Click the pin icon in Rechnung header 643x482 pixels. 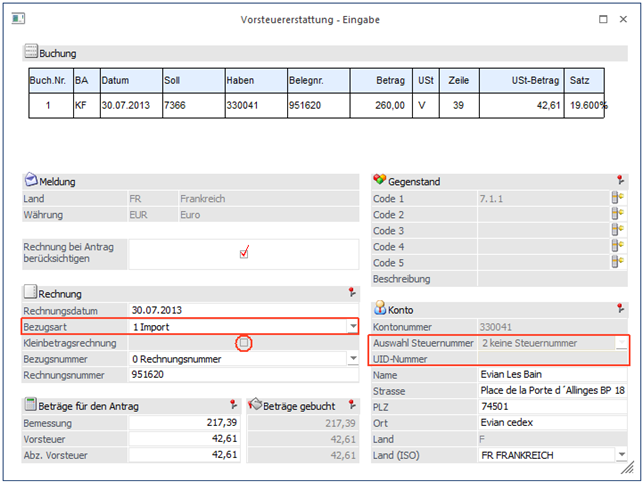[x=352, y=293]
